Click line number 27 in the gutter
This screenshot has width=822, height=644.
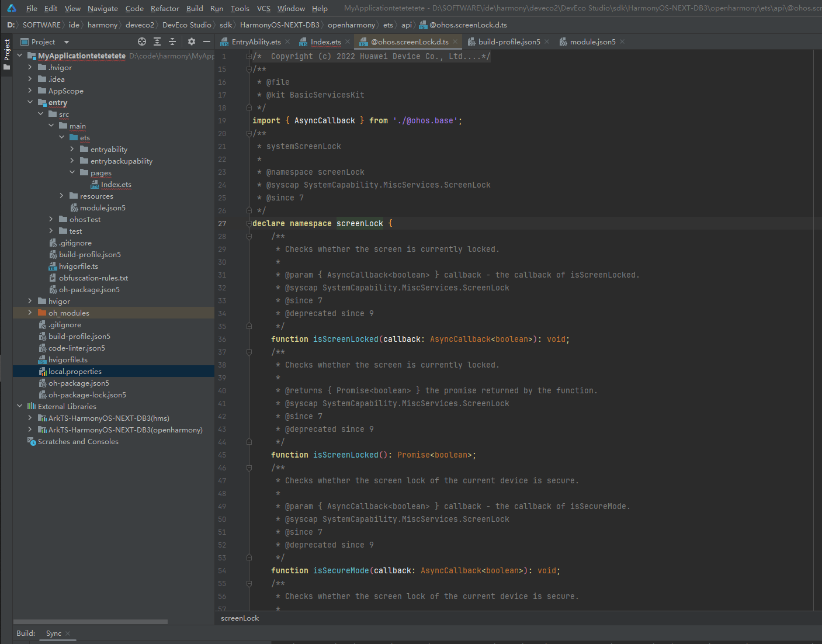click(x=222, y=224)
